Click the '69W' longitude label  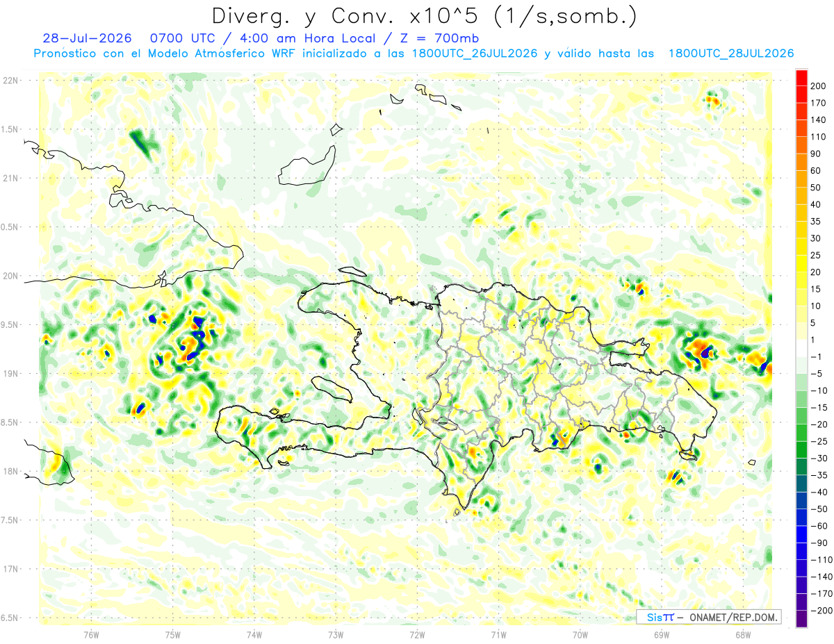(x=661, y=634)
